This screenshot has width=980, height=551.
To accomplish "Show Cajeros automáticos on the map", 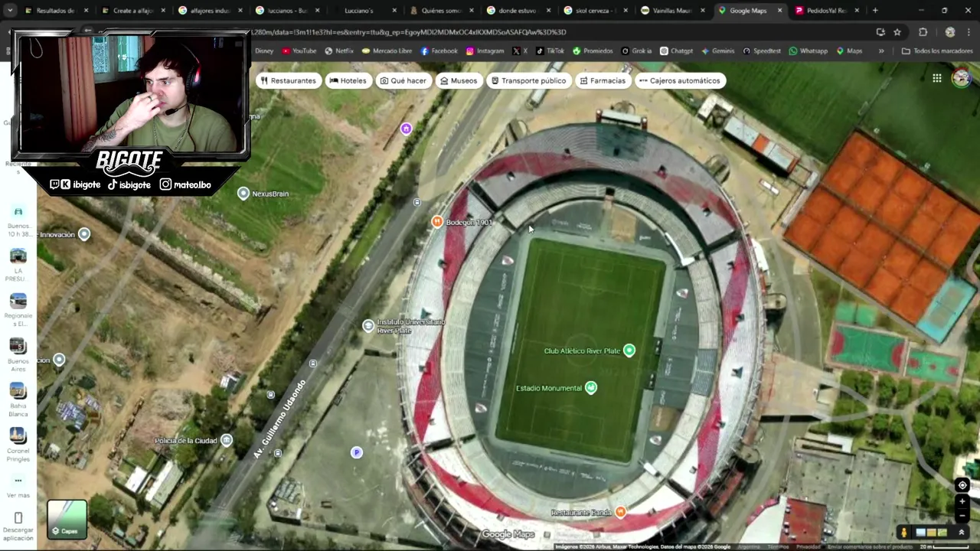I will pyautogui.click(x=679, y=80).
